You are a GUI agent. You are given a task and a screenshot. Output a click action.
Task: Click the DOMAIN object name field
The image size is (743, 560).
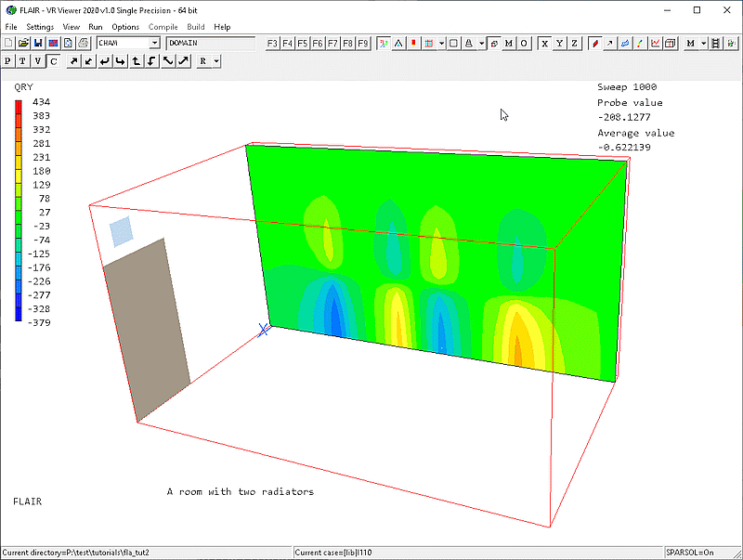210,44
